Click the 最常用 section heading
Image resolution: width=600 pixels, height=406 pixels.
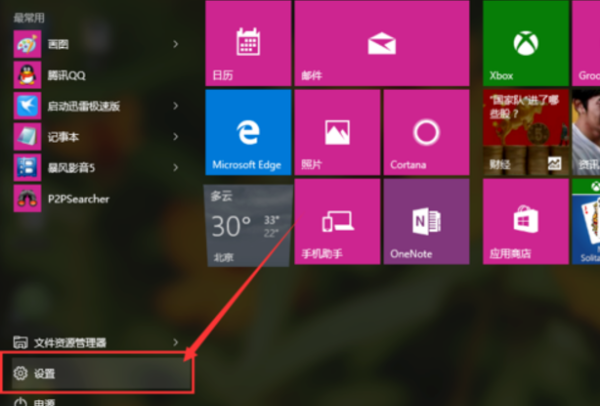(x=29, y=18)
